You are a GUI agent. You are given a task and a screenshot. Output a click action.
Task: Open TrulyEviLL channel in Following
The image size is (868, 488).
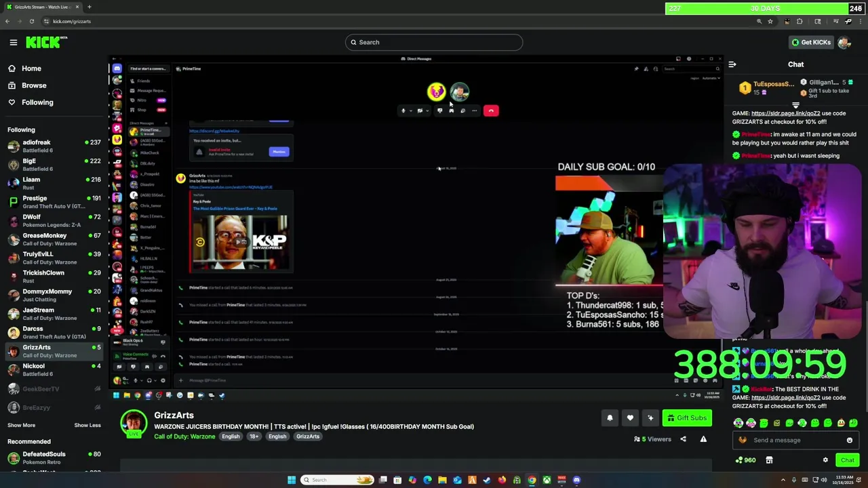point(54,258)
